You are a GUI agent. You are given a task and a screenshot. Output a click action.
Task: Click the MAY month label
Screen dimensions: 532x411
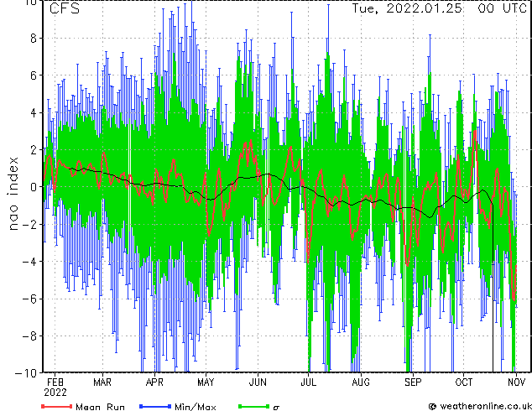pyautogui.click(x=206, y=382)
